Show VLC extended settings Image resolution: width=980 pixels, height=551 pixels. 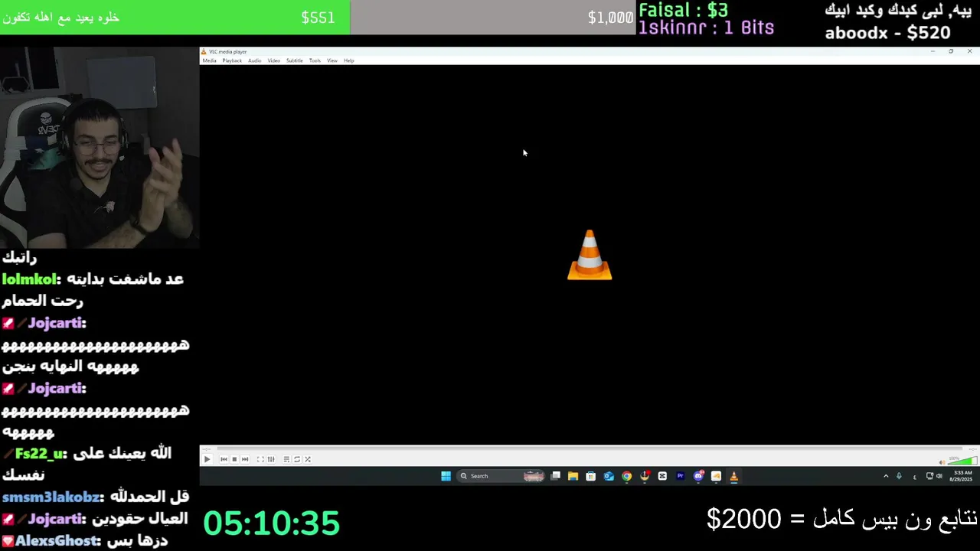pyautogui.click(x=271, y=459)
